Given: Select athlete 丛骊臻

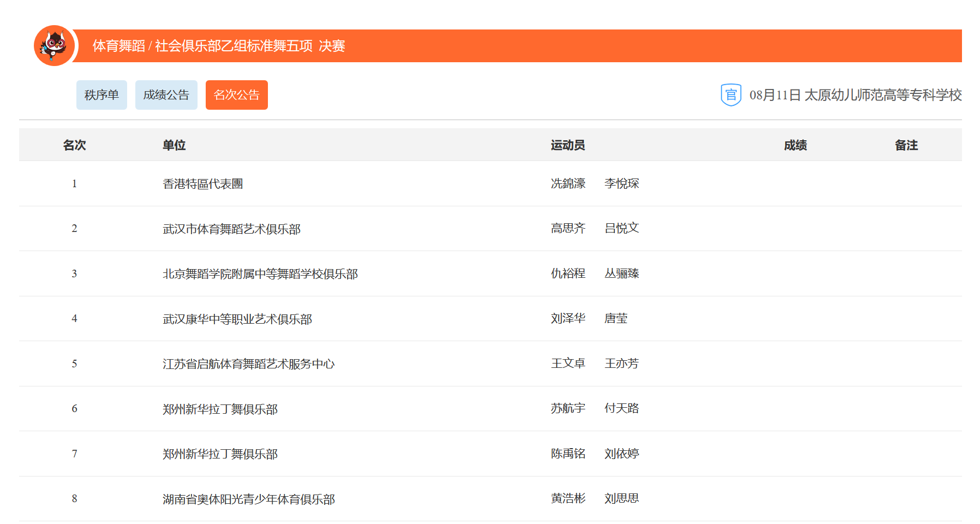Looking at the screenshot, I should pos(622,273).
